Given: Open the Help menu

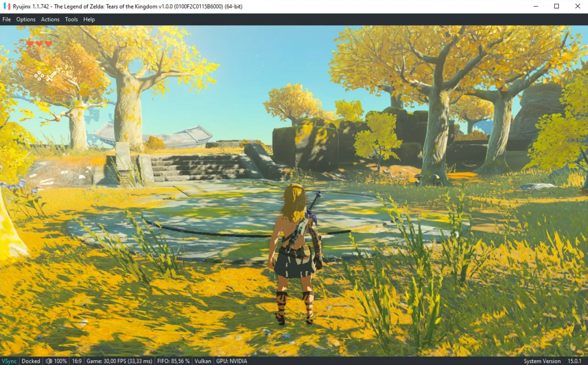Looking at the screenshot, I should [x=89, y=19].
